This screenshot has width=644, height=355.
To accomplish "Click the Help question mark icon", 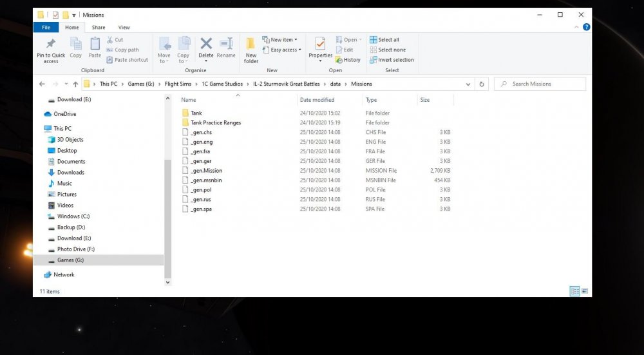I will [586, 27].
